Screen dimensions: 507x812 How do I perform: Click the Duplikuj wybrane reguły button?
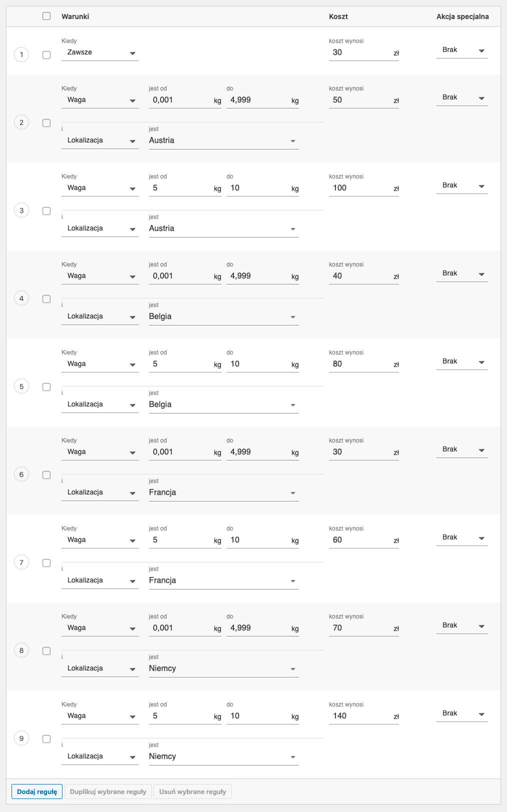coord(108,791)
